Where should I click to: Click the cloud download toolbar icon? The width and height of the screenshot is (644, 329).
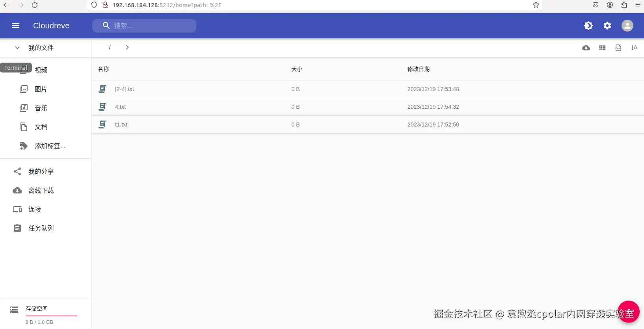[586, 48]
